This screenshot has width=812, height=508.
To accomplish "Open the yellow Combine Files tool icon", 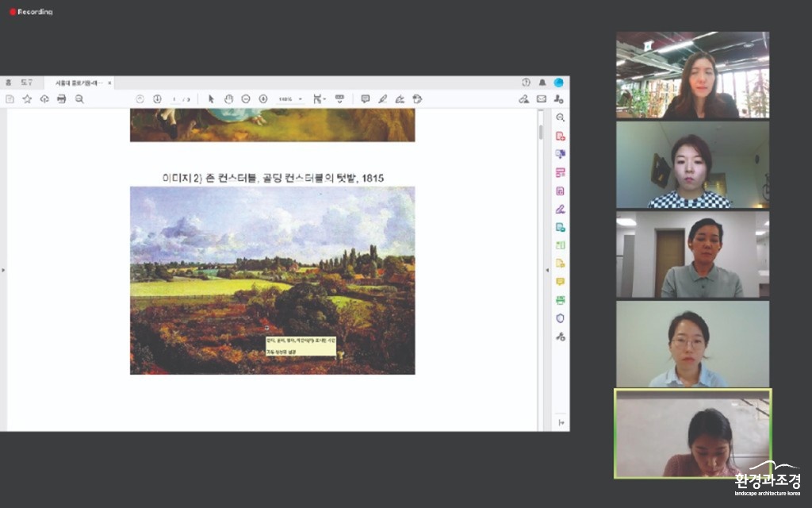I will click(561, 264).
